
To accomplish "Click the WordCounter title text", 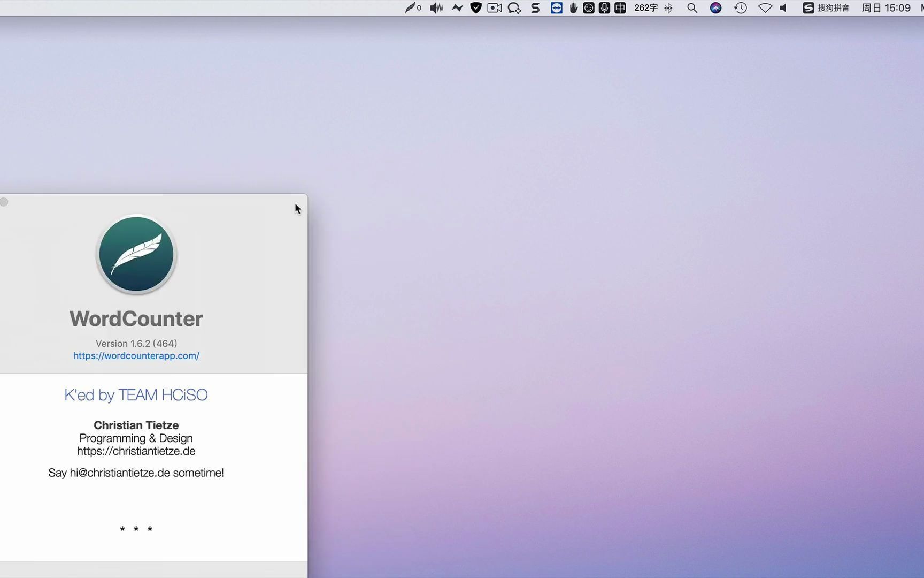I will point(136,318).
